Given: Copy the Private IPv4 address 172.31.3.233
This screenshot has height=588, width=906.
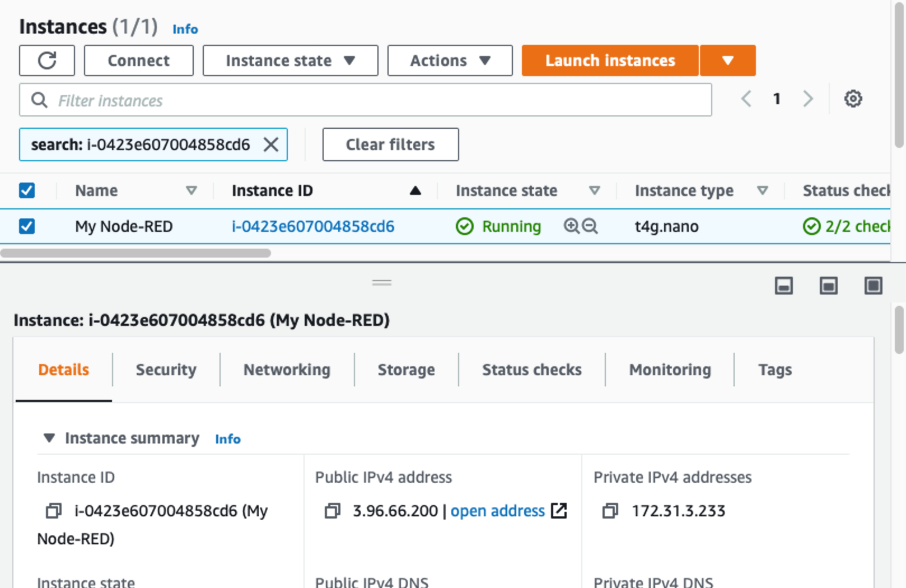Looking at the screenshot, I should point(609,510).
